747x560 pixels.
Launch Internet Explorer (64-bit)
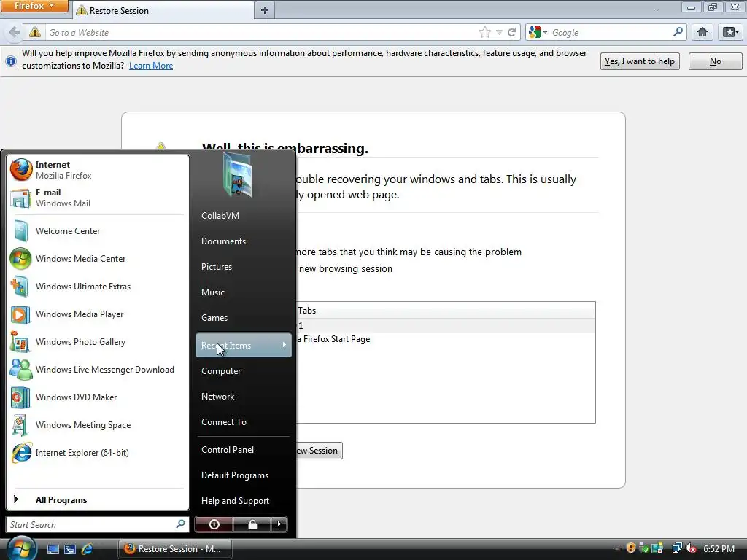pos(98,452)
